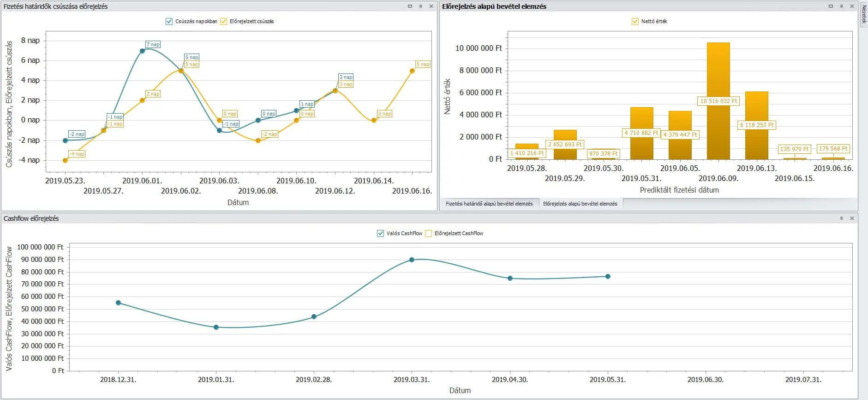The image size is (868, 400).
Task: Select the Előrejelzés alapú bevétel elemzés tab
Action: pyautogui.click(x=580, y=204)
